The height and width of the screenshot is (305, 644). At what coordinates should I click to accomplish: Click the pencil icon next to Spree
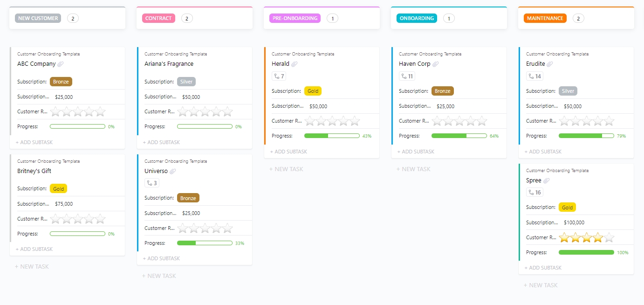coord(547,180)
